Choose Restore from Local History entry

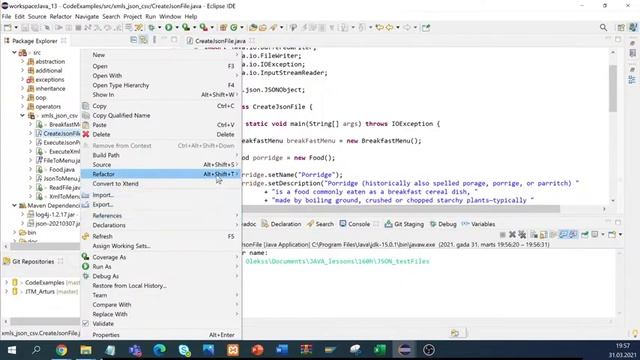pyautogui.click(x=160, y=286)
